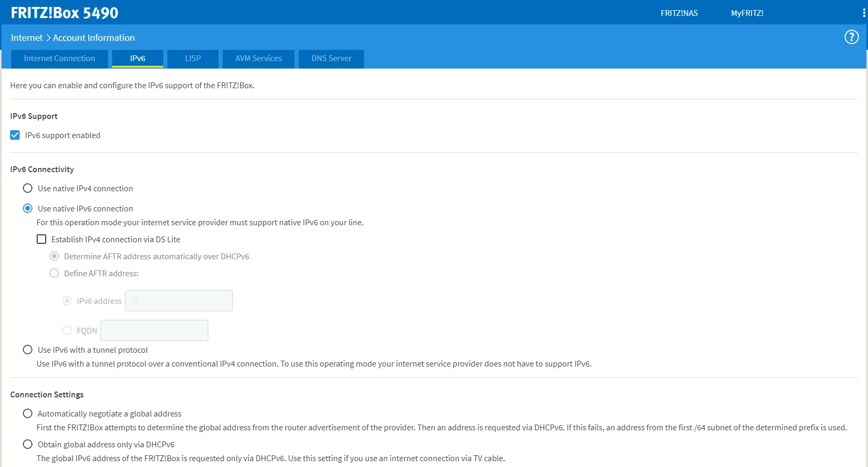Click the router advertisement description text

[x=441, y=428]
